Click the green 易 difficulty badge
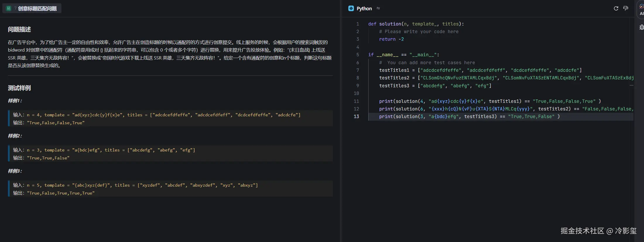This screenshot has width=644, height=242. click(8, 8)
